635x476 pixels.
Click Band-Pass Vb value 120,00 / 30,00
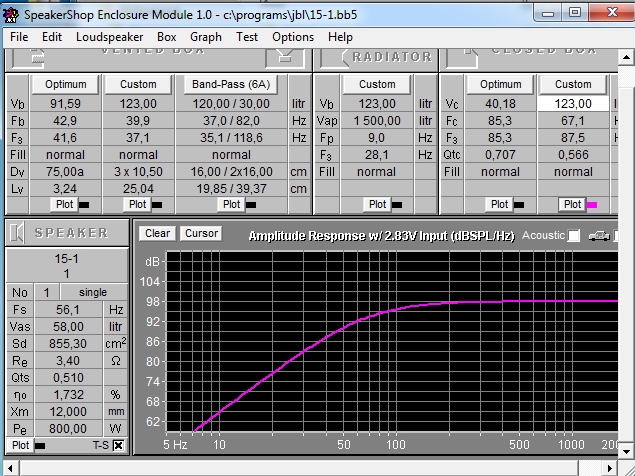[231, 104]
